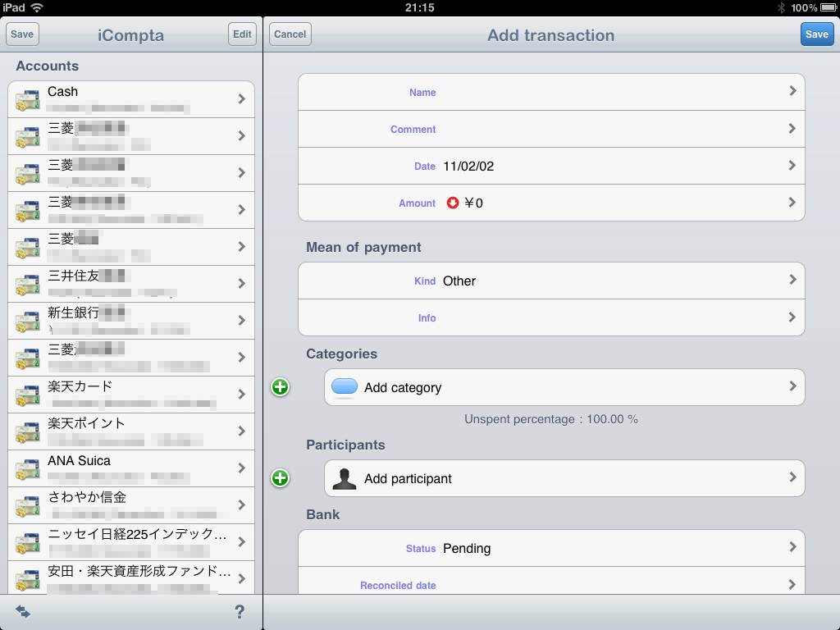Open the Status Pending selector
Image resolution: width=840 pixels, height=630 pixels.
point(551,548)
